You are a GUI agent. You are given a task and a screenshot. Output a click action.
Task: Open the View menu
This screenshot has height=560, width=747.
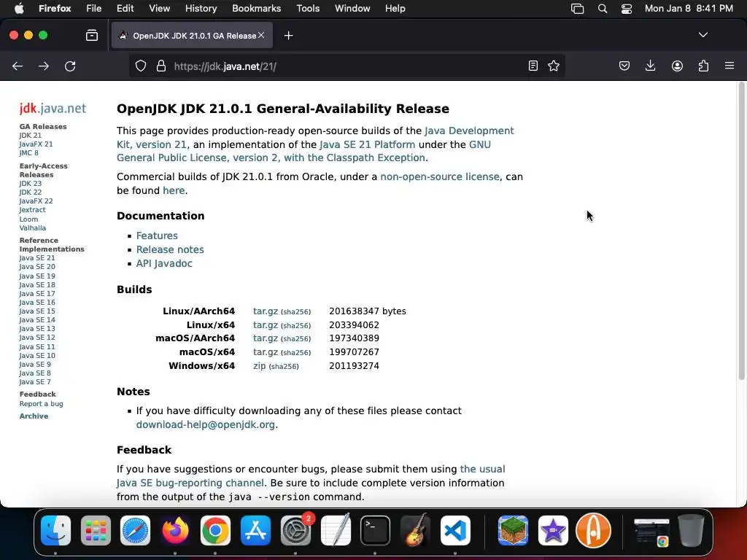159,9
